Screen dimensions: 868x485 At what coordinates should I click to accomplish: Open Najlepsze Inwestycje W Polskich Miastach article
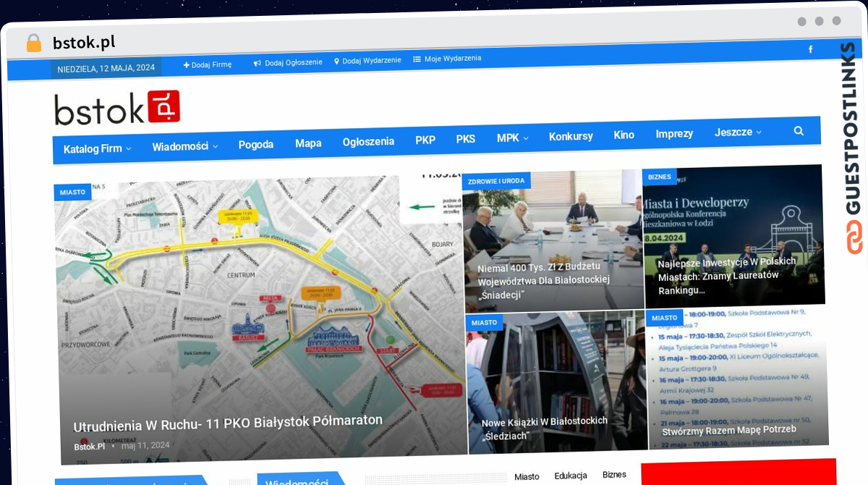(727, 276)
